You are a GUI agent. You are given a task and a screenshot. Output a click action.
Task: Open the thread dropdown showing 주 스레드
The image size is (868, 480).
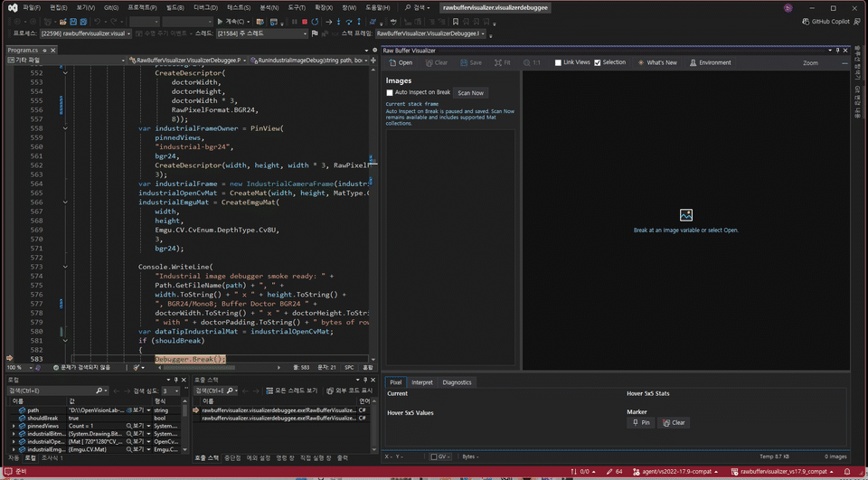(x=261, y=33)
